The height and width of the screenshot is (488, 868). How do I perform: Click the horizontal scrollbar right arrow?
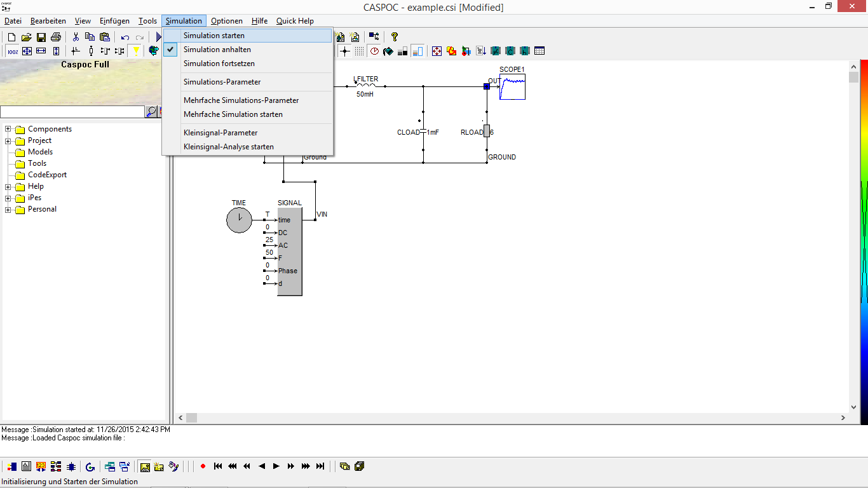843,418
